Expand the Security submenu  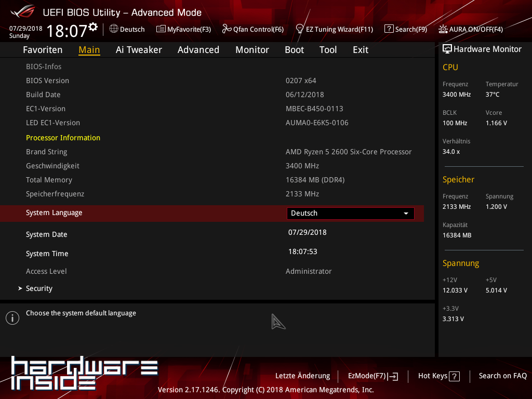click(x=39, y=288)
